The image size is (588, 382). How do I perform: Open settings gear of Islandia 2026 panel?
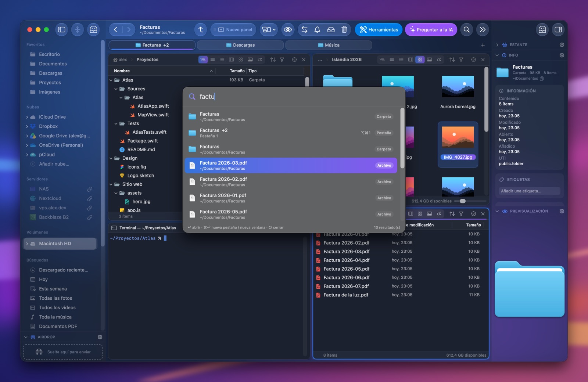coord(473,60)
